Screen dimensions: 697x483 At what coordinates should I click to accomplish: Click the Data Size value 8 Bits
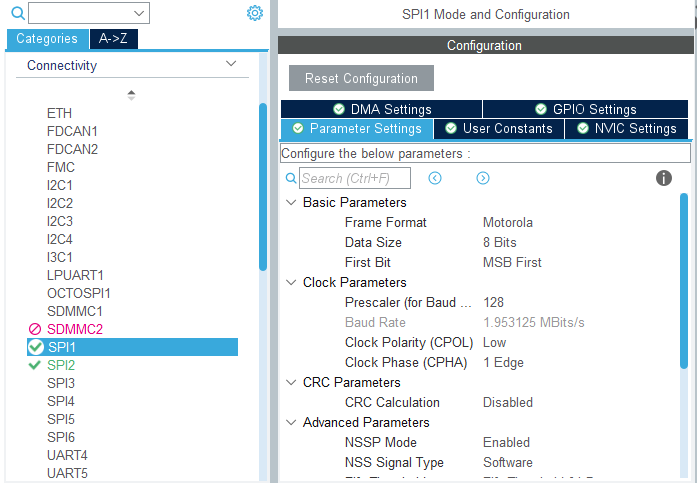[x=500, y=243]
